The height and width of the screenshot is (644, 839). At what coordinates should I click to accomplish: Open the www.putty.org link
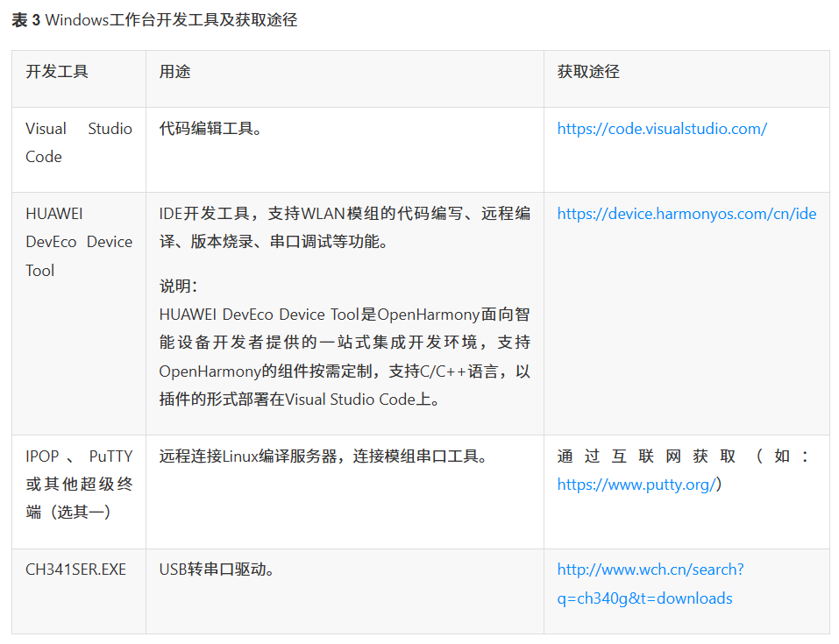click(636, 485)
